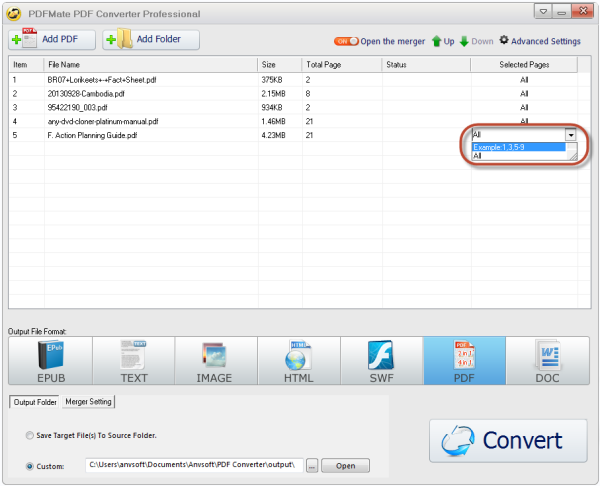This screenshot has width=600, height=486.
Task: Pick All option in dropdown list
Action: [519, 156]
